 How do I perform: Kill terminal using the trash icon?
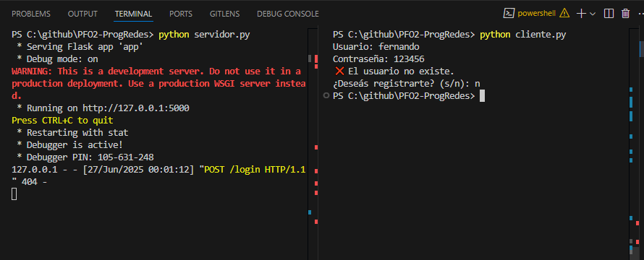(x=625, y=14)
